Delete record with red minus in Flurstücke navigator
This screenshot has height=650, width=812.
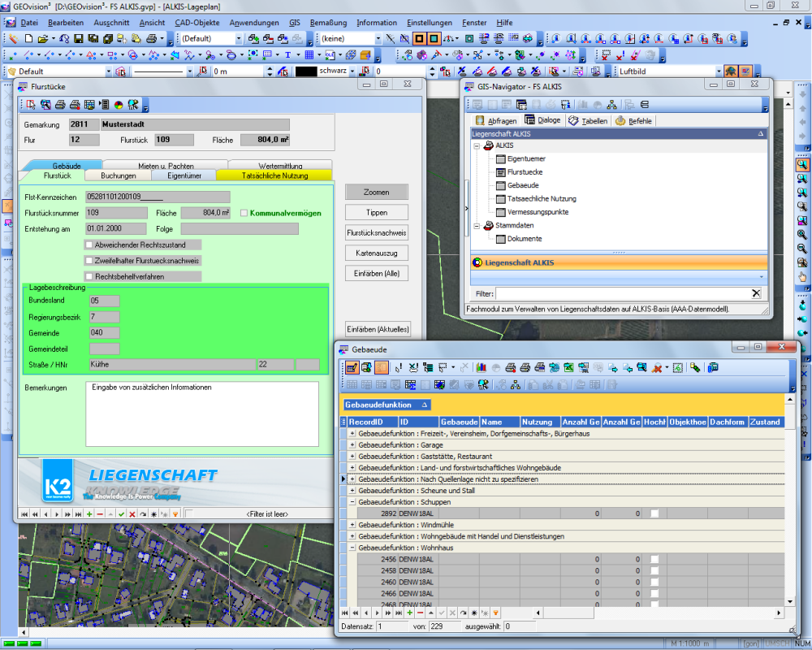pos(100,514)
